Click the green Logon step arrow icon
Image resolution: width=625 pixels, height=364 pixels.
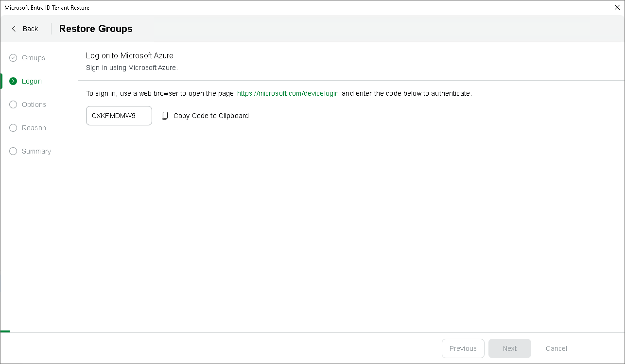13,81
